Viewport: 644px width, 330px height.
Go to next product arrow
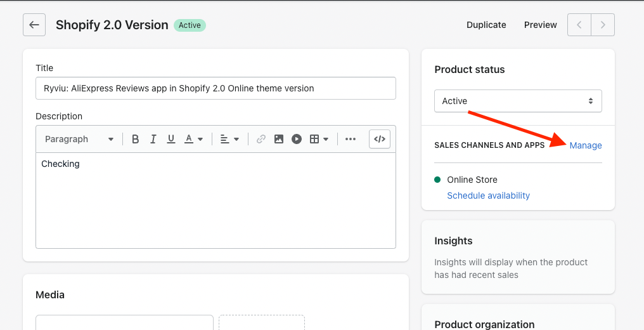pyautogui.click(x=603, y=25)
